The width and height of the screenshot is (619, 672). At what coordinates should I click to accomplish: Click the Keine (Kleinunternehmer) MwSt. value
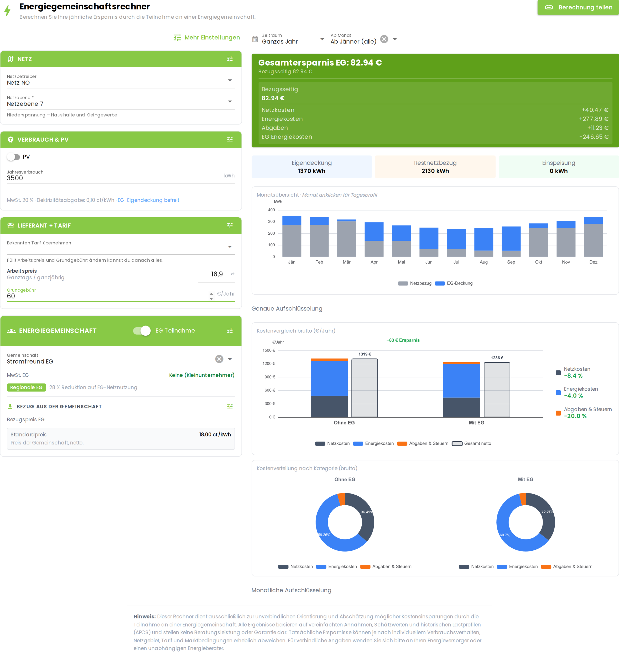pos(202,375)
